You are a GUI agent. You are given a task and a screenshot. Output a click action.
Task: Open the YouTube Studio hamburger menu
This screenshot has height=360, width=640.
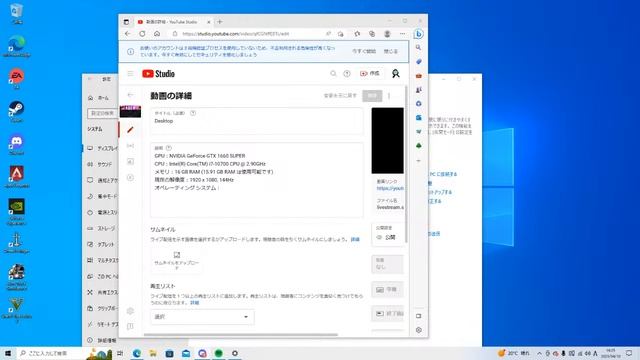tap(130, 73)
